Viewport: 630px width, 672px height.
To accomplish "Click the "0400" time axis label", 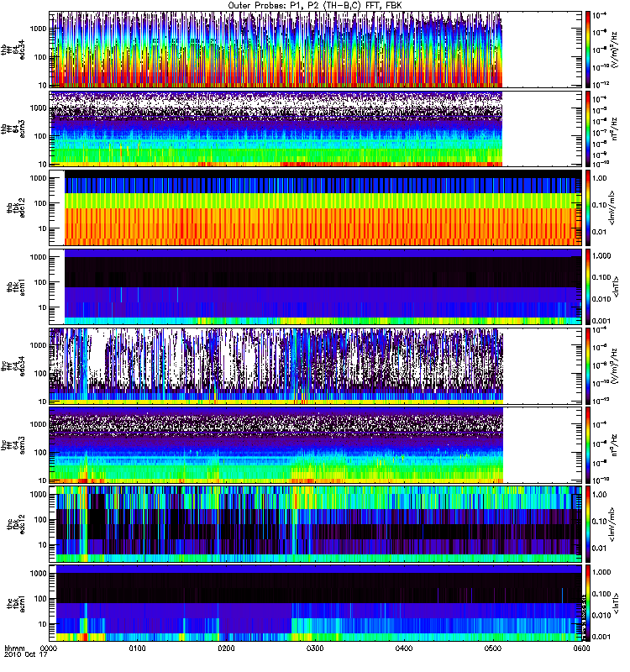I will (x=404, y=648).
